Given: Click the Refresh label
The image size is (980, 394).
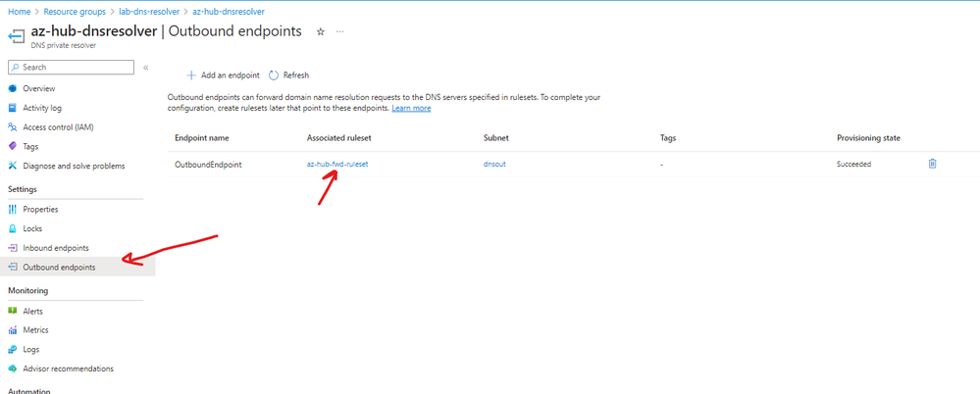Looking at the screenshot, I should pyautogui.click(x=296, y=75).
